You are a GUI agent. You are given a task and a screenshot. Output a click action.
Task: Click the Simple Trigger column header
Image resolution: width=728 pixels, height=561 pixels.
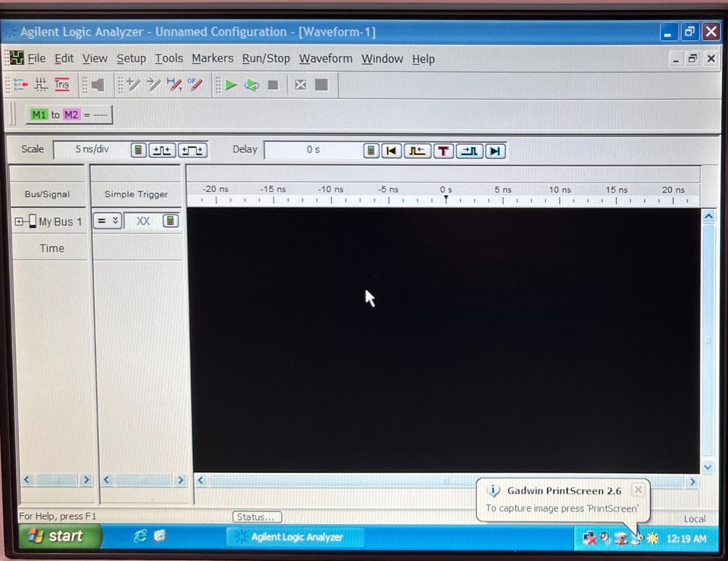[136, 194]
